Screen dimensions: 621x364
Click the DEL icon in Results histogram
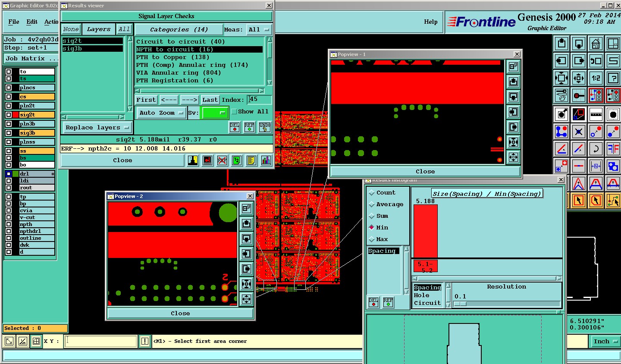click(373, 302)
